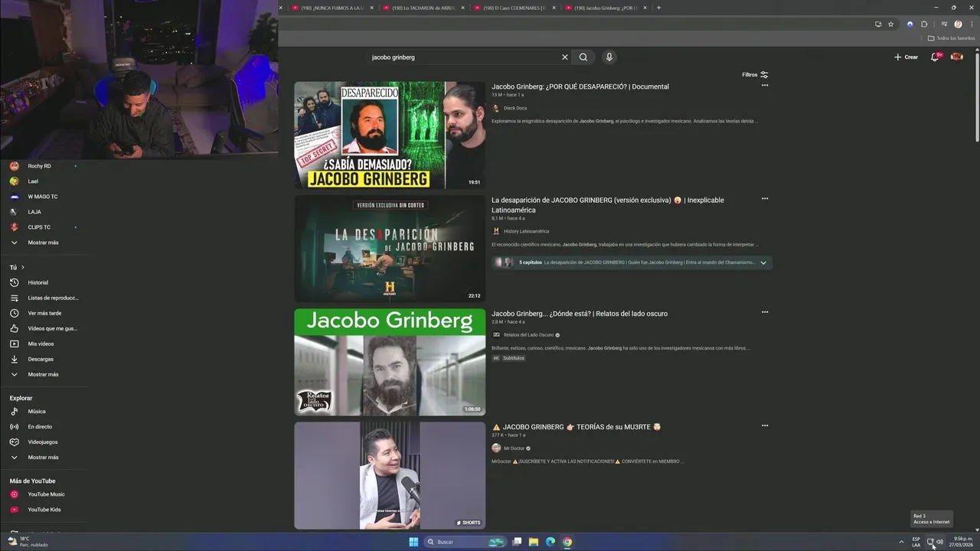The height and width of the screenshot is (551, 980).
Task: Open options menu for History Latinoamérica video
Action: click(765, 199)
